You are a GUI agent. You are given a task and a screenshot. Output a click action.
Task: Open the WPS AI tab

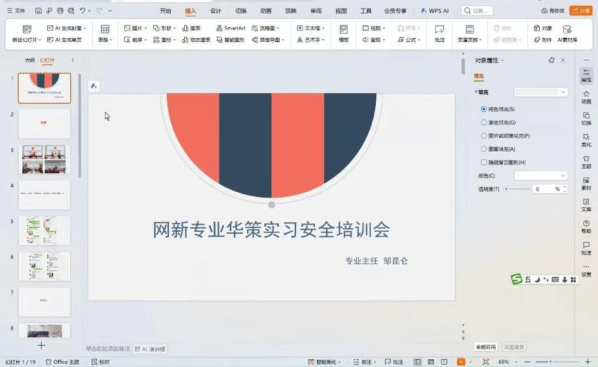[435, 11]
